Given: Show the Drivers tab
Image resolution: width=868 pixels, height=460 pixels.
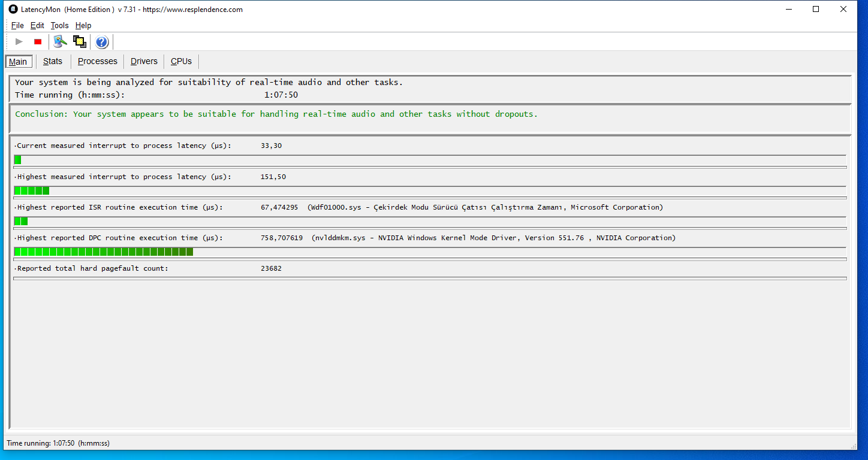Looking at the screenshot, I should [144, 61].
